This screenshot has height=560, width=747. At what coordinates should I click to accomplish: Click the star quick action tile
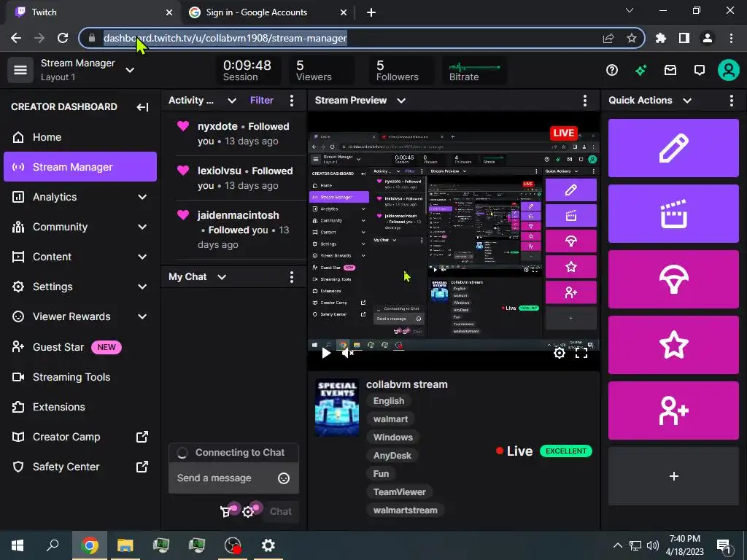[673, 345]
